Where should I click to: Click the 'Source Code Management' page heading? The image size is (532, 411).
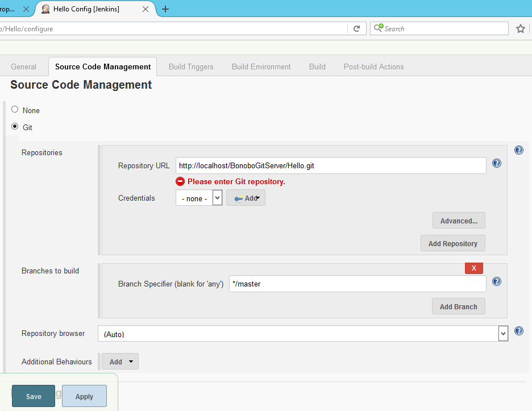pos(81,85)
